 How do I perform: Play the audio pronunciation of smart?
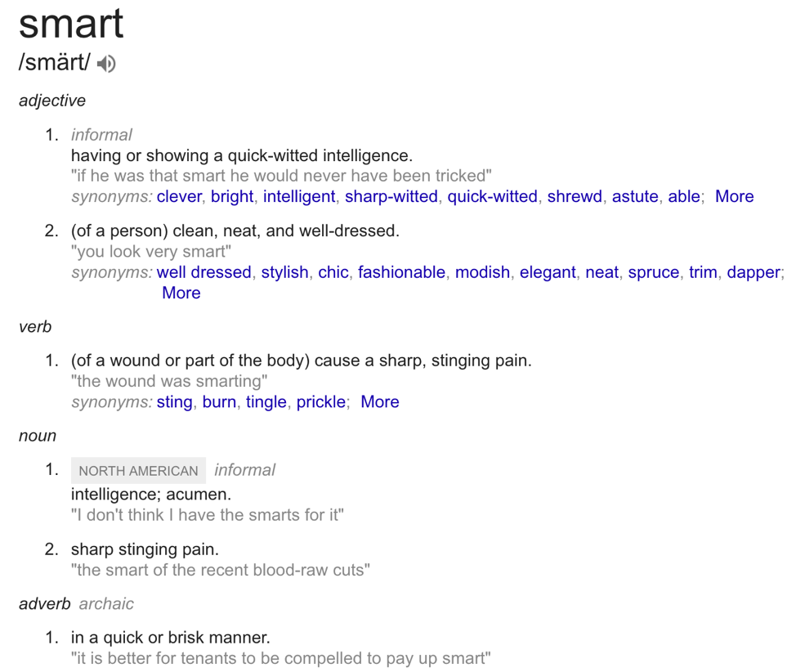tap(106, 64)
